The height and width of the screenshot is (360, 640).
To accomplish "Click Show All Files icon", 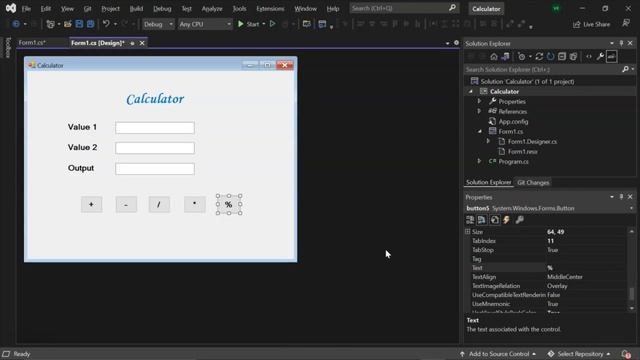I will (573, 57).
